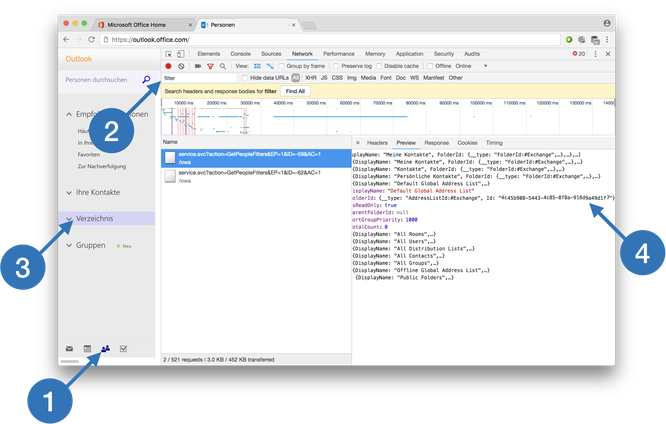
Task: Expand the All Rooms object in the preview
Action: (x=395, y=234)
